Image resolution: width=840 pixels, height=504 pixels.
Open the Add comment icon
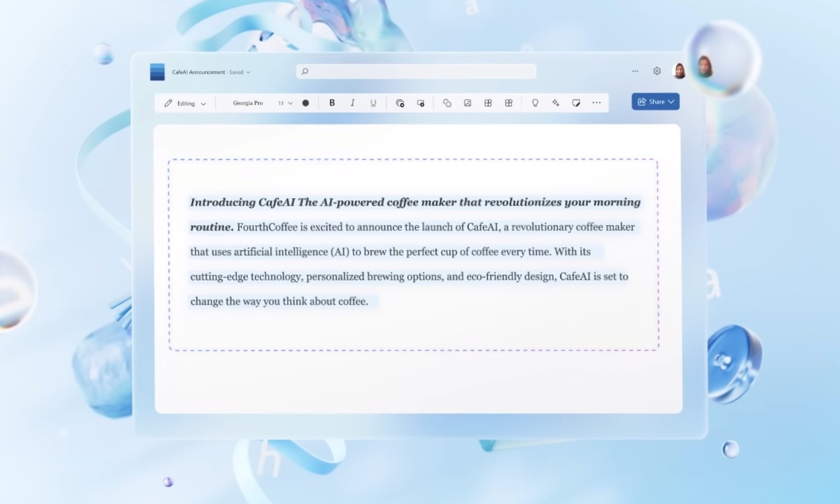(576, 103)
